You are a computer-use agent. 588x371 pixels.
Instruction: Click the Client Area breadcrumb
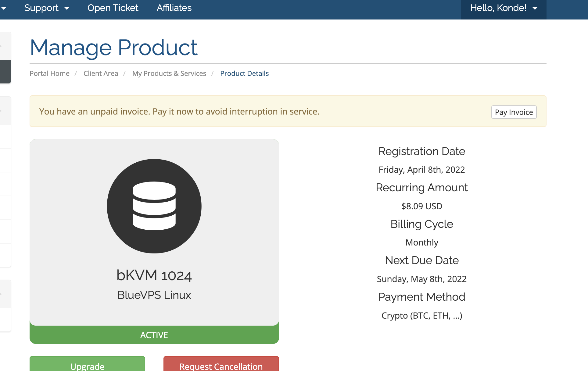coord(101,73)
